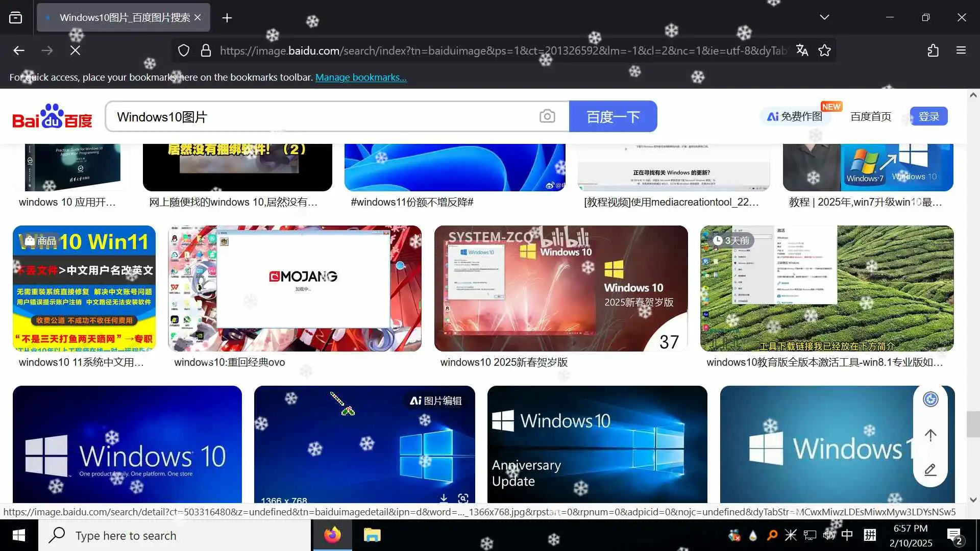Bookmark this page with star icon
Screen dimensions: 980x551
[824, 50]
